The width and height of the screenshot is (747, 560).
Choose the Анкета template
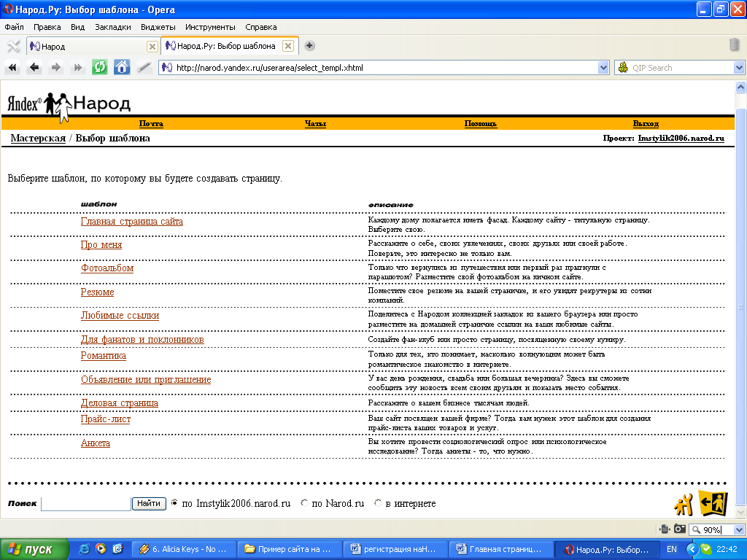(96, 443)
